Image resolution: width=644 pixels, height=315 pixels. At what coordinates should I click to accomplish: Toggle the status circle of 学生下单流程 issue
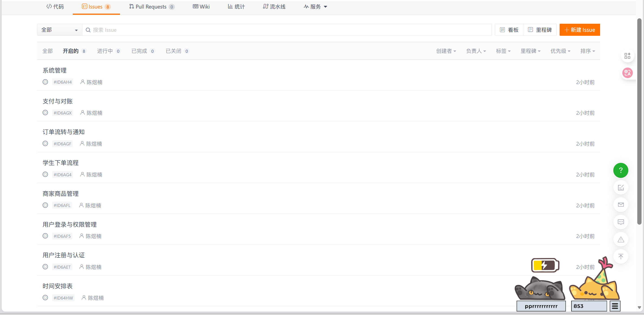point(45,174)
